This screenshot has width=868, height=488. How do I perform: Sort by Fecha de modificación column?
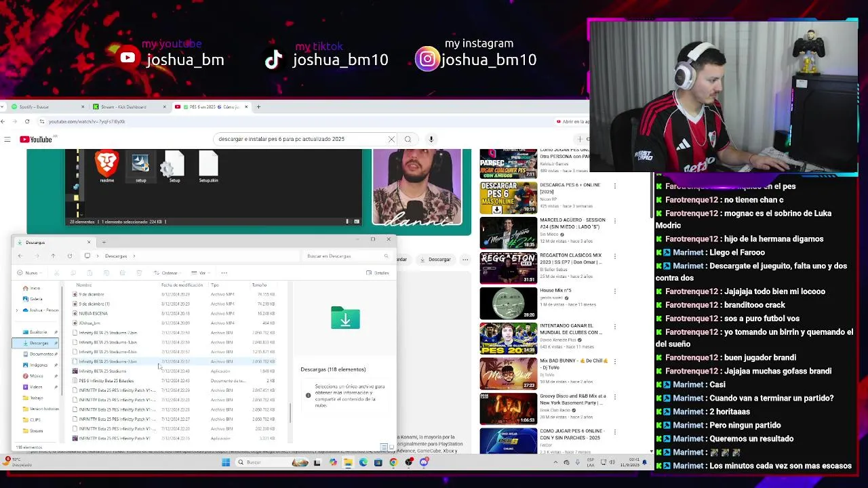(181, 285)
